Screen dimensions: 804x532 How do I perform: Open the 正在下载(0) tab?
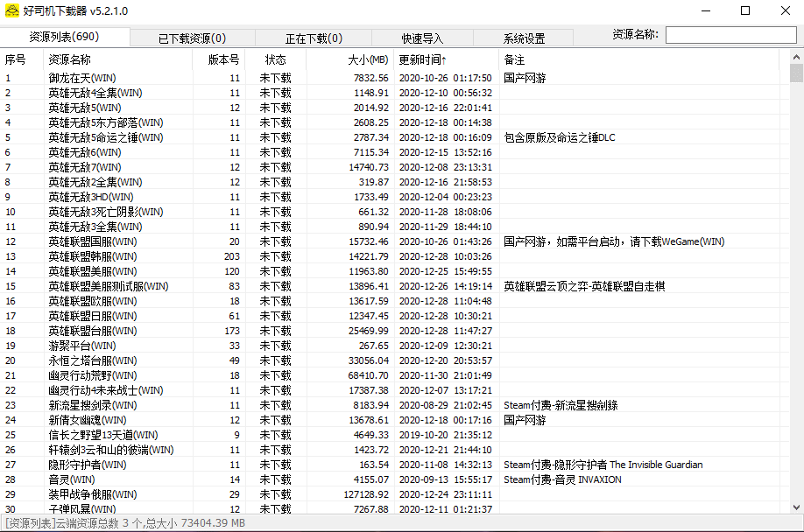[x=314, y=38]
